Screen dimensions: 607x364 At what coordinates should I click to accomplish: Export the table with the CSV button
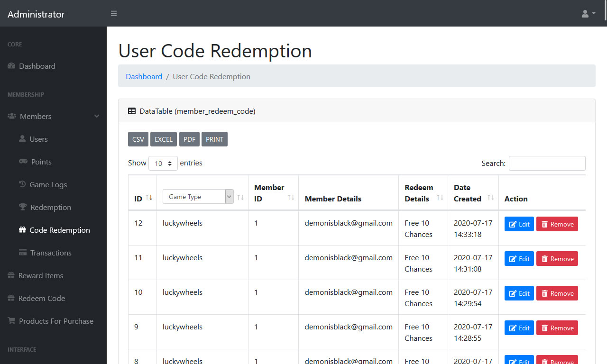click(x=138, y=139)
